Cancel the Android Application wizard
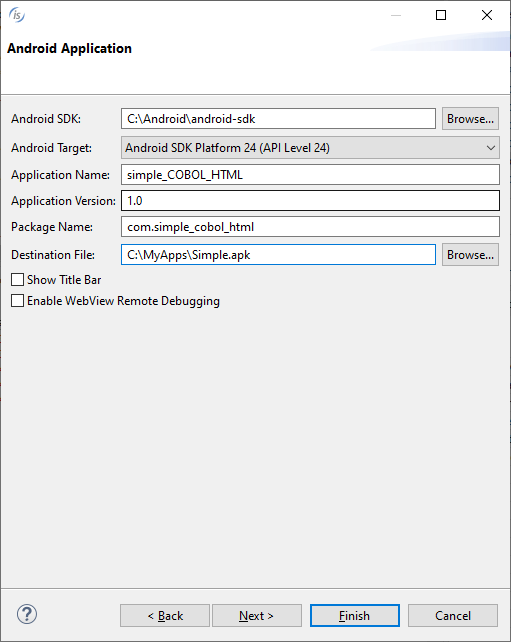The image size is (511, 642). point(453,615)
